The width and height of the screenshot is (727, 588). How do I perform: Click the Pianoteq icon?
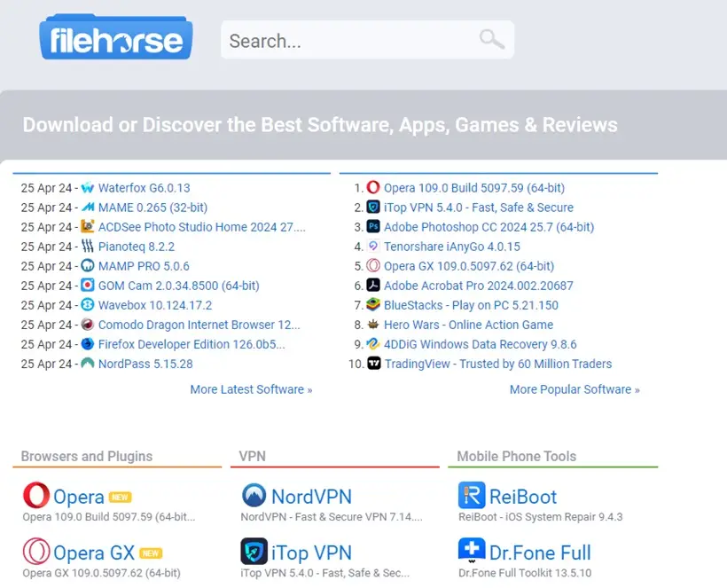88,247
